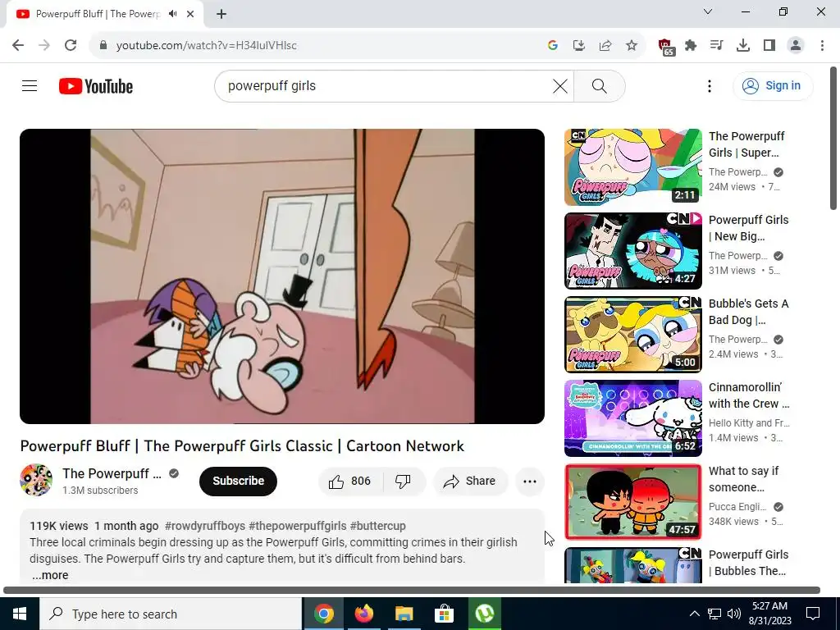Open Microsoft Store from taskbar
Viewport: 840px width, 630px height.
(x=444, y=614)
